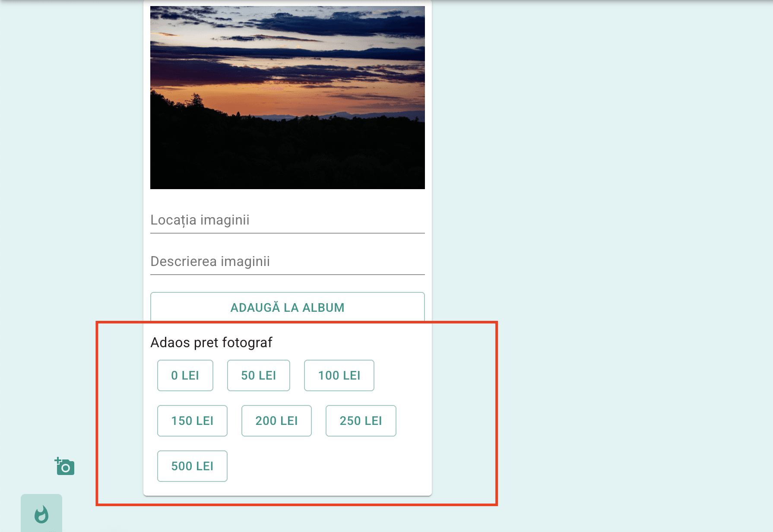Choose the 50 LEI price option

click(259, 375)
